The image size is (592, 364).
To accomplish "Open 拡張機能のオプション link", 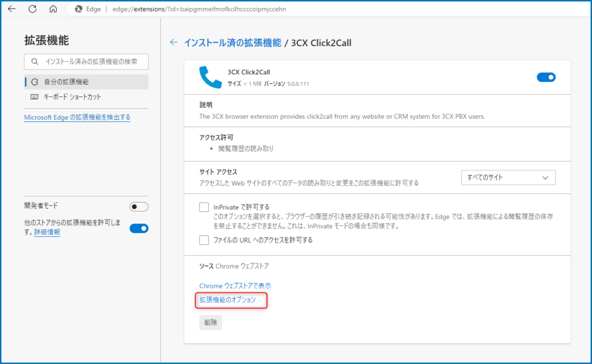I will (228, 300).
